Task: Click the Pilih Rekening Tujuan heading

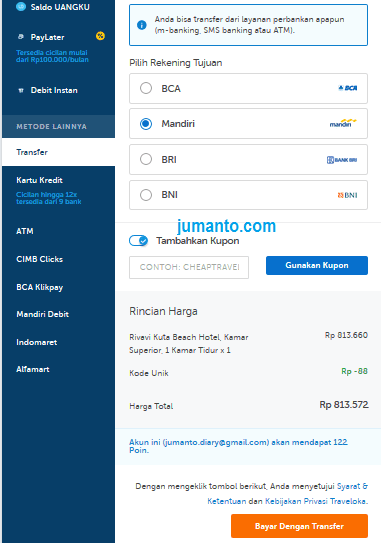Action: 176,63
